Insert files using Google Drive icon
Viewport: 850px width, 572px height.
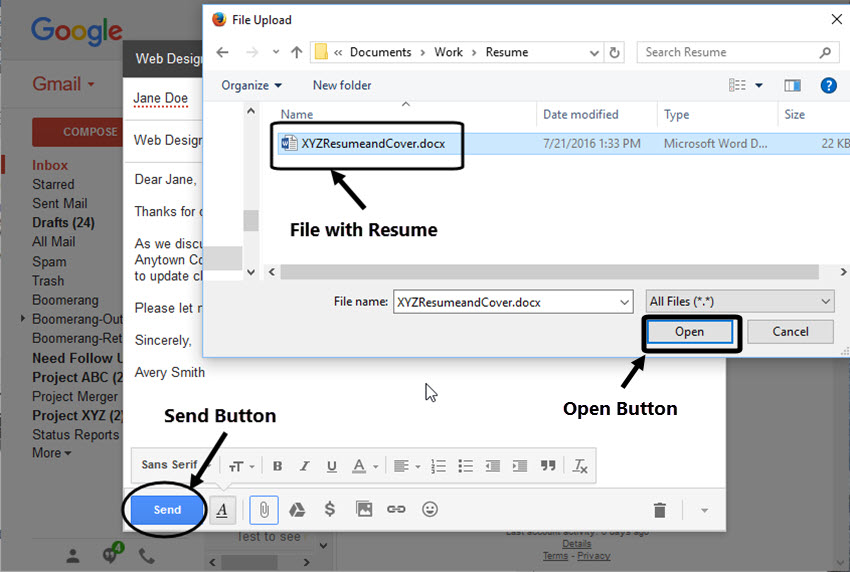[297, 510]
